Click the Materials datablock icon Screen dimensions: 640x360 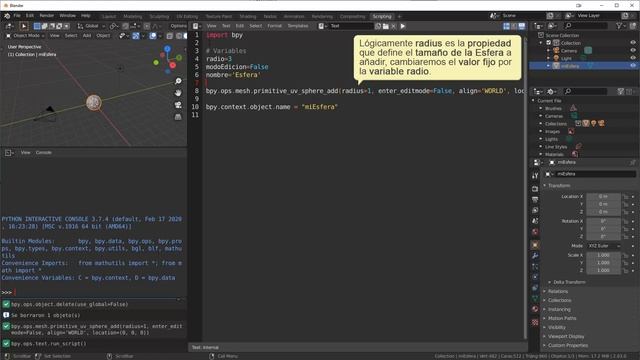(575, 154)
